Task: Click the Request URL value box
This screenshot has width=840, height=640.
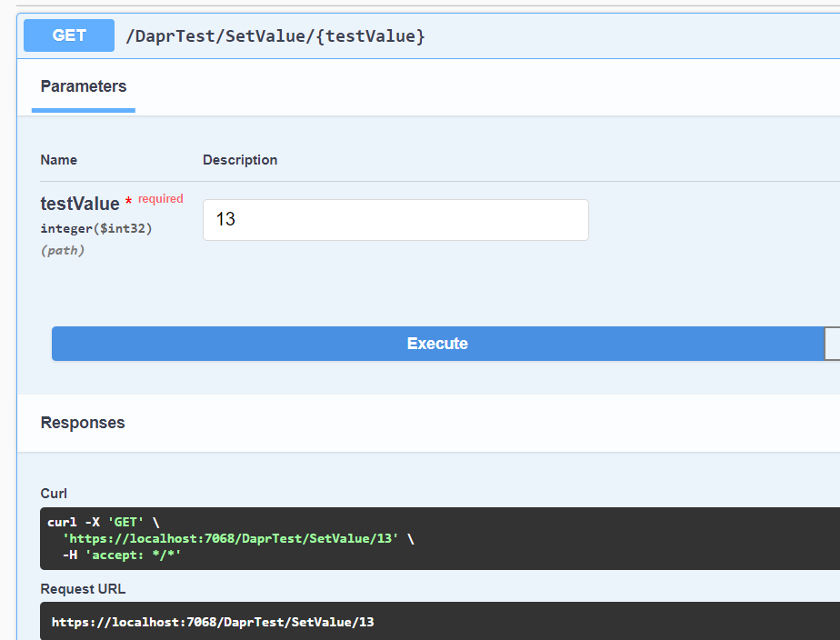Action: tap(440, 621)
